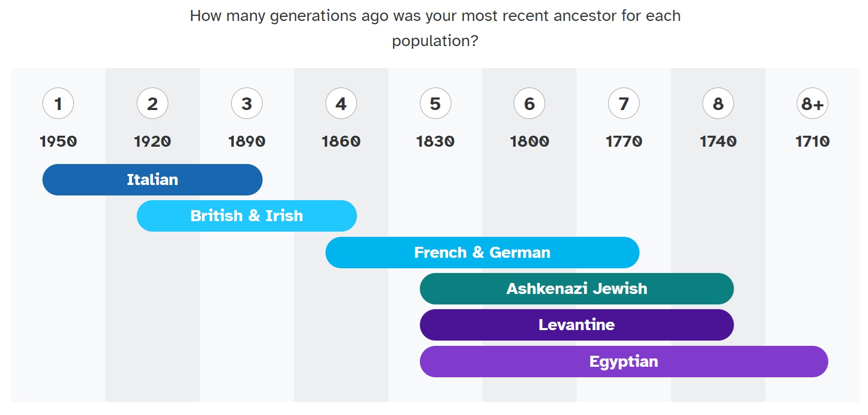Select the generation 5 circle icon
This screenshot has height=415, width=868.
point(436,104)
